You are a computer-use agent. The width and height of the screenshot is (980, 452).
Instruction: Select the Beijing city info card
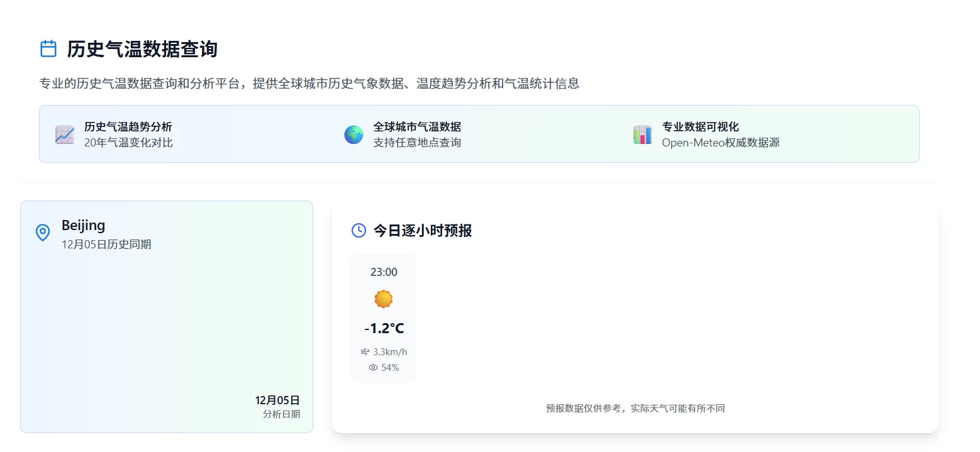point(166,316)
